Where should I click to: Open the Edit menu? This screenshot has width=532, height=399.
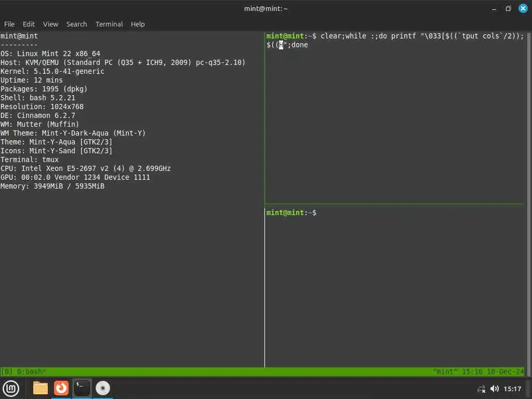pos(29,24)
